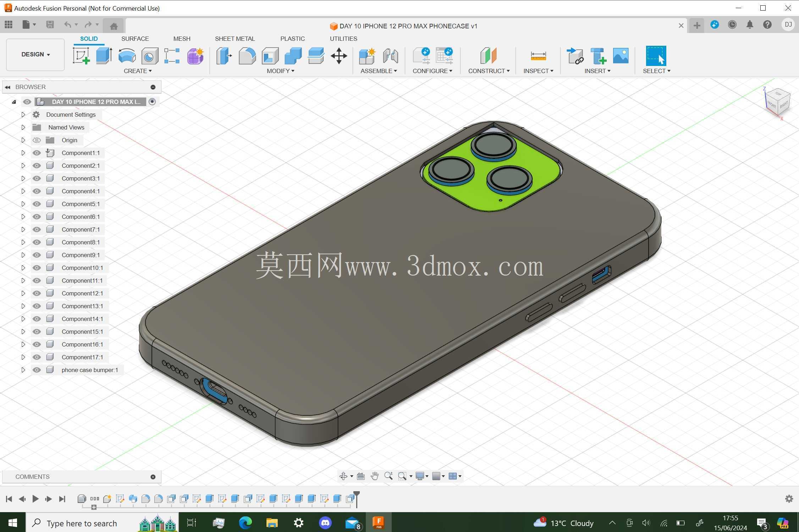This screenshot has width=799, height=532.
Task: Activate the root component radio button
Action: tap(152, 102)
